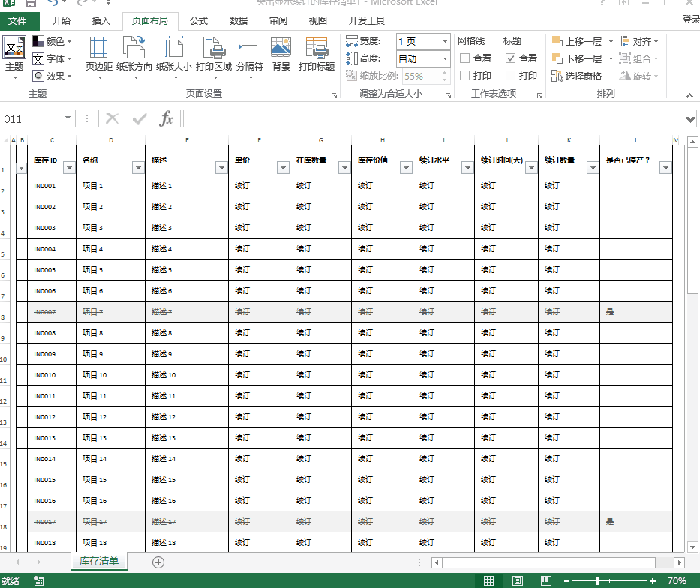Click inside the formula bar input
The image size is (700, 588).
(434, 119)
